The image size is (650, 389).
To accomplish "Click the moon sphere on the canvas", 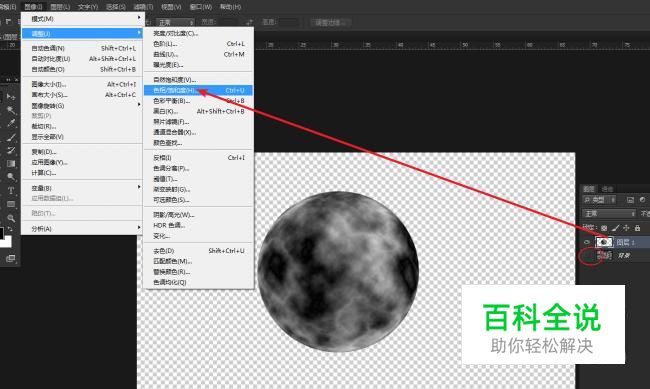I will click(338, 272).
